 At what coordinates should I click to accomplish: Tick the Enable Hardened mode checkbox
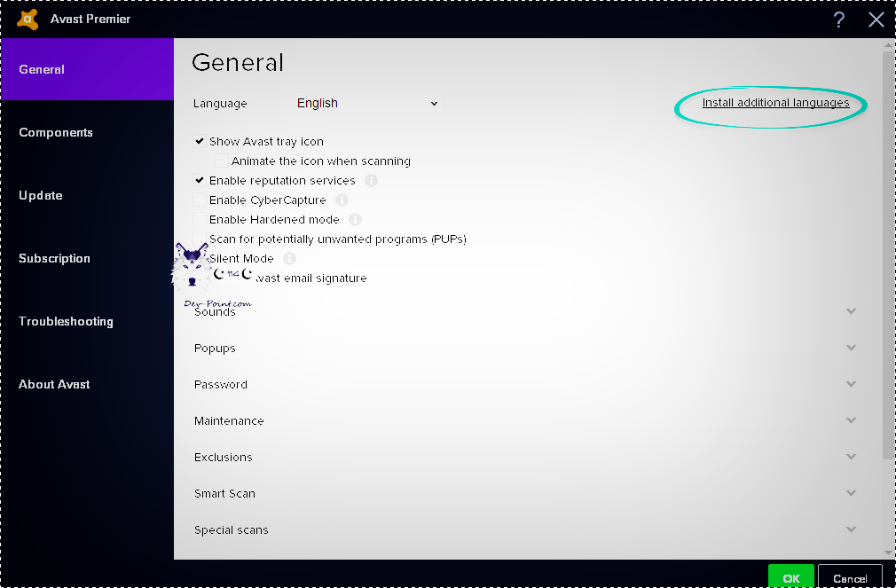pyautogui.click(x=200, y=219)
